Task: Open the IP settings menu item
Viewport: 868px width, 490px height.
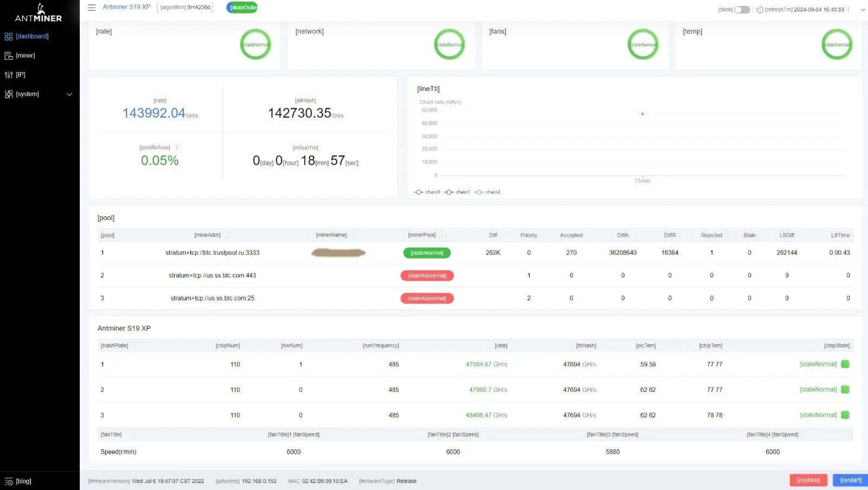Action: [x=20, y=75]
